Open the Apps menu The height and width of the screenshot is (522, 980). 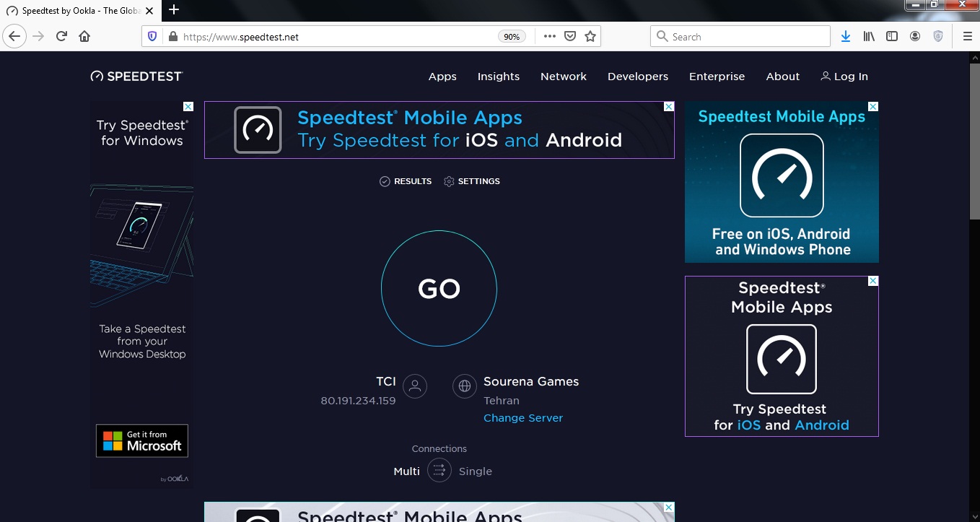coord(442,77)
